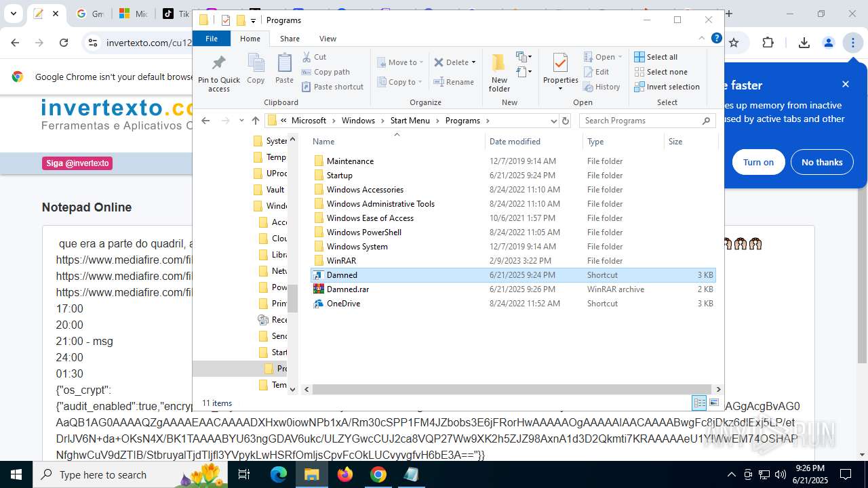Click Turn on in Chrome popup
Image resolution: width=868 pixels, height=488 pixels.
pos(758,162)
